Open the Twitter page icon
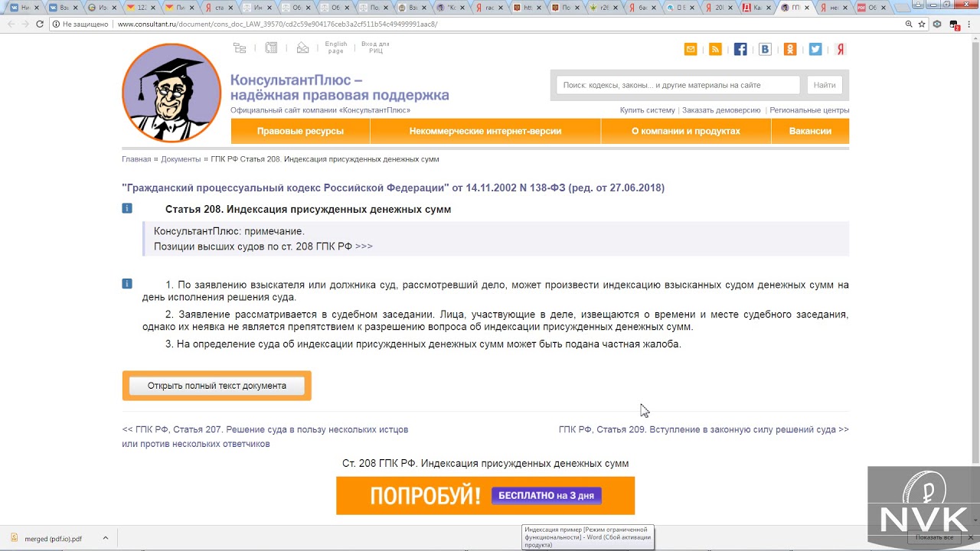The image size is (980, 551). coord(815,49)
